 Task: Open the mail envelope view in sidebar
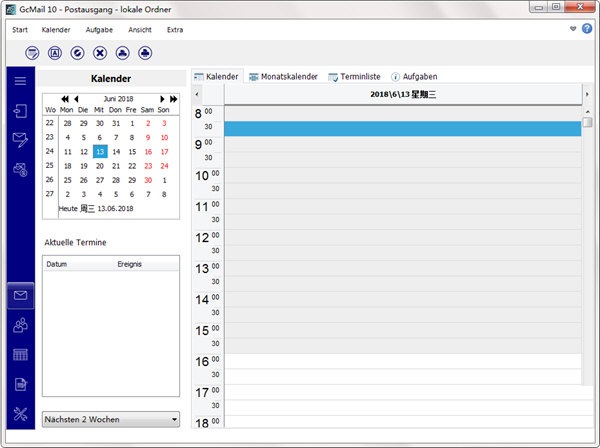click(20, 295)
